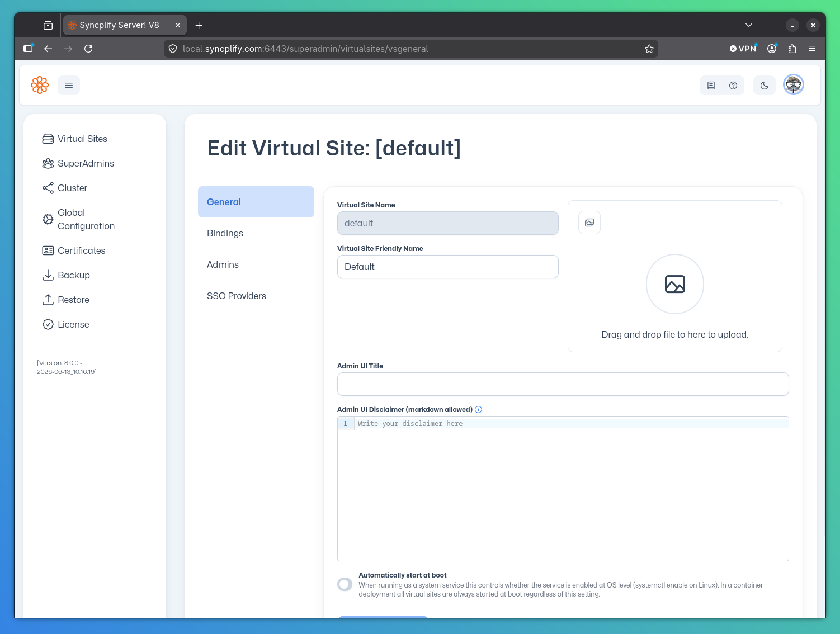Open the browser extensions puzzle icon

(792, 49)
